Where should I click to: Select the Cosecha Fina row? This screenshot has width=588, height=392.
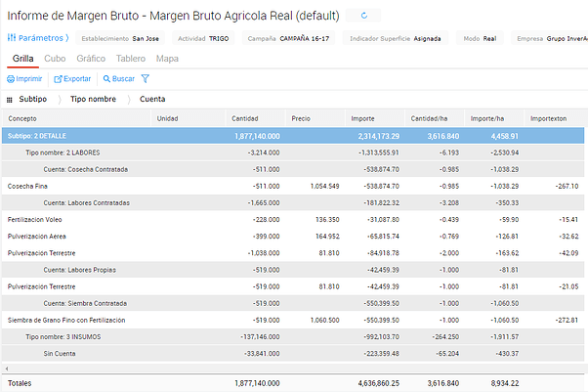point(293,186)
